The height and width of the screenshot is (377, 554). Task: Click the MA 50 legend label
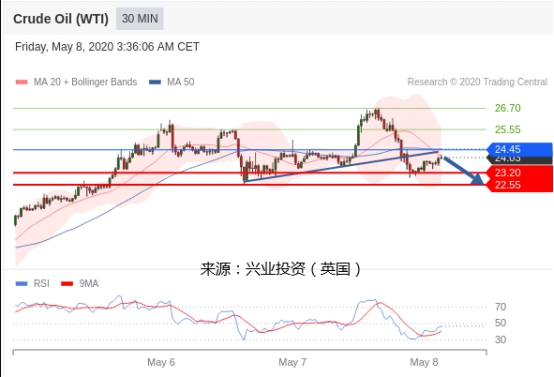coord(181,82)
